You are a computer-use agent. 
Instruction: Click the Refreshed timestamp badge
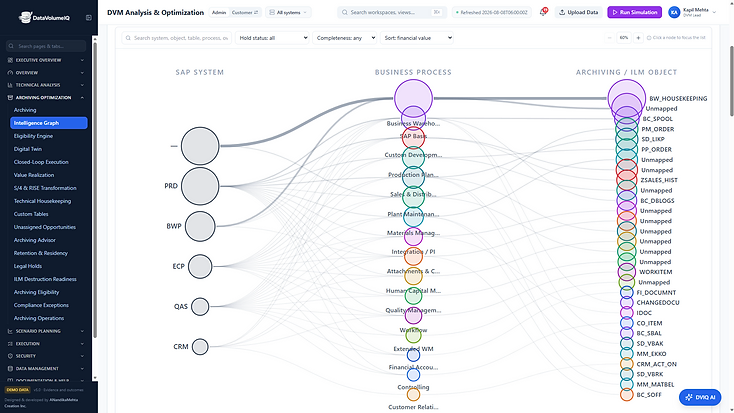492,12
